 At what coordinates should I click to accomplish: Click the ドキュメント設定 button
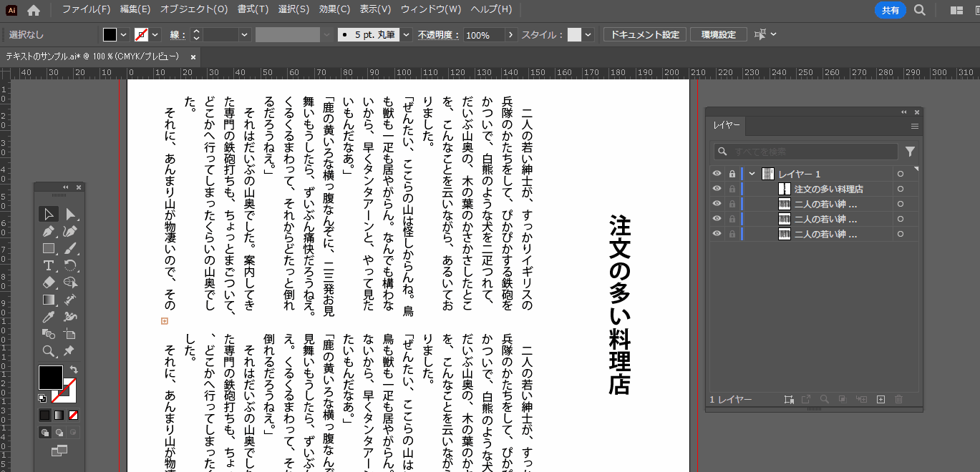(x=644, y=35)
